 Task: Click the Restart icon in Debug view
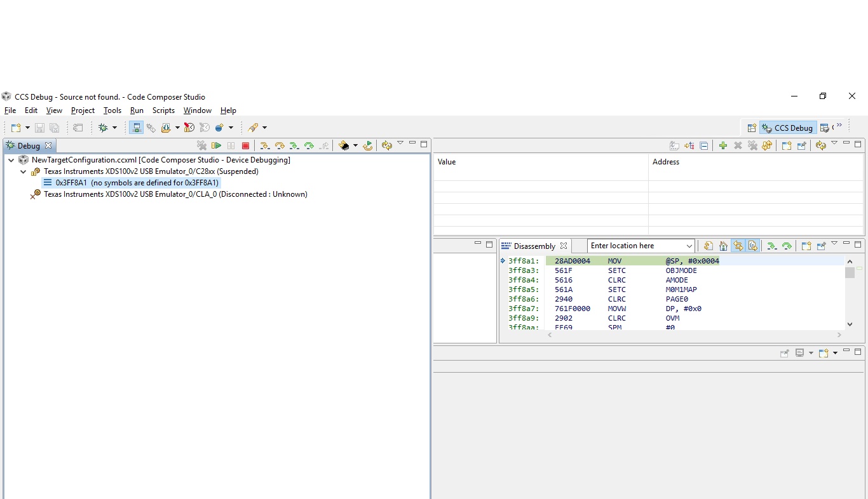click(367, 145)
